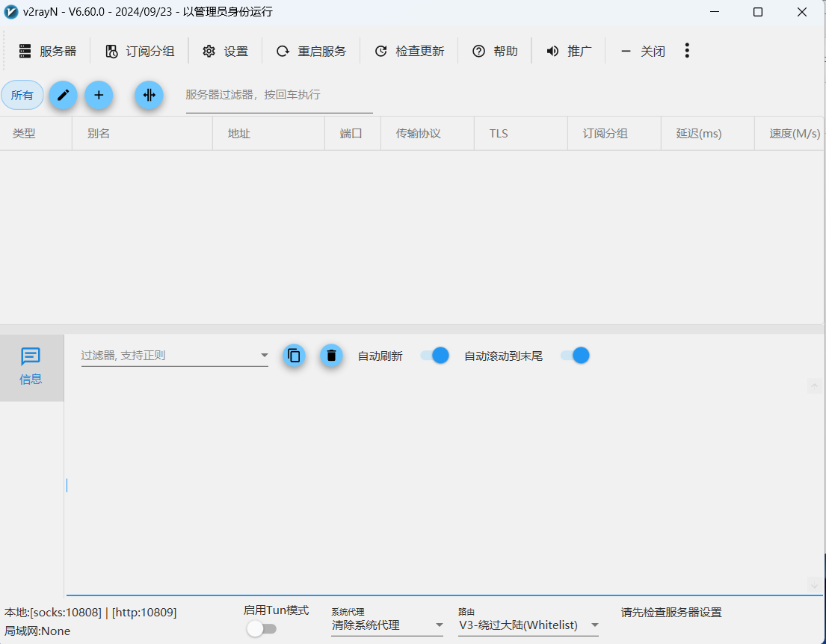Image resolution: width=826 pixels, height=644 pixels.
Task: Toggle 自动刷新 auto-refresh switch off
Action: point(434,356)
